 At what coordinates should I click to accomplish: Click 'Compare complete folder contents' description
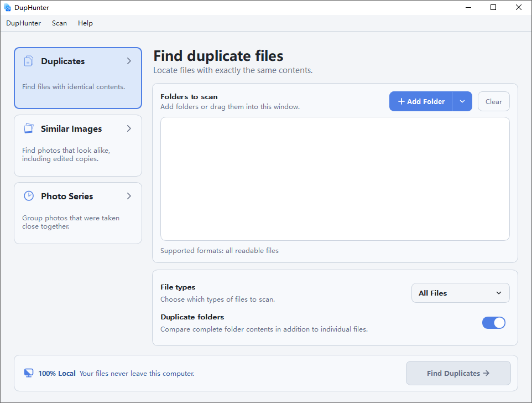264,329
